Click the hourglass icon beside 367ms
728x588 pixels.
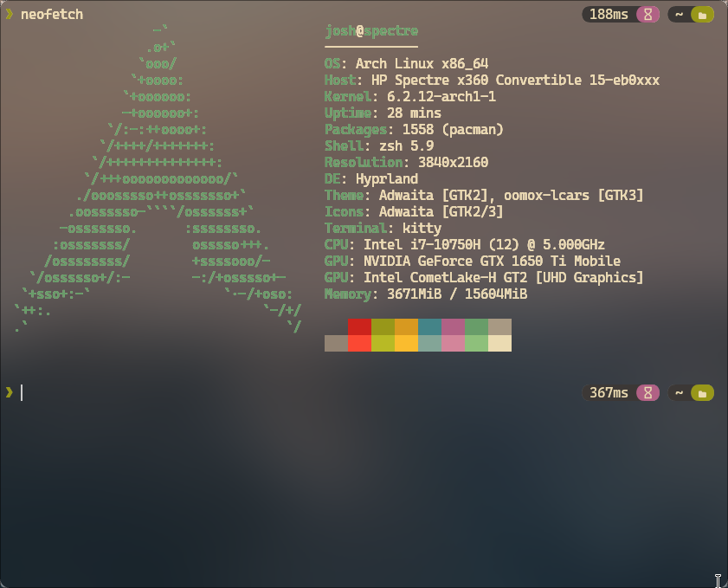point(647,393)
